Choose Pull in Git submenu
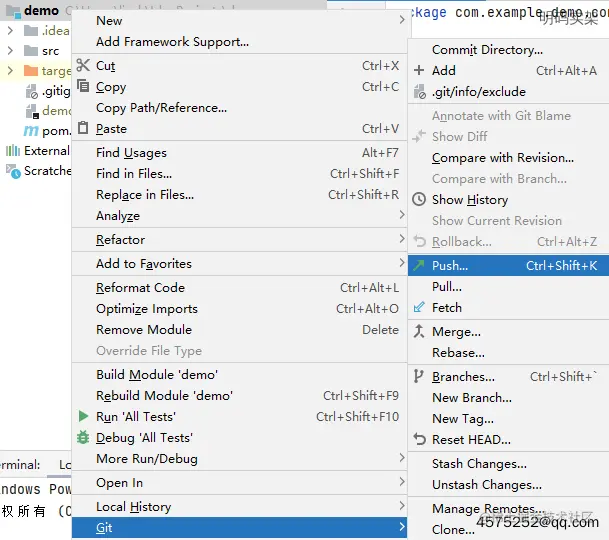 coord(508,287)
